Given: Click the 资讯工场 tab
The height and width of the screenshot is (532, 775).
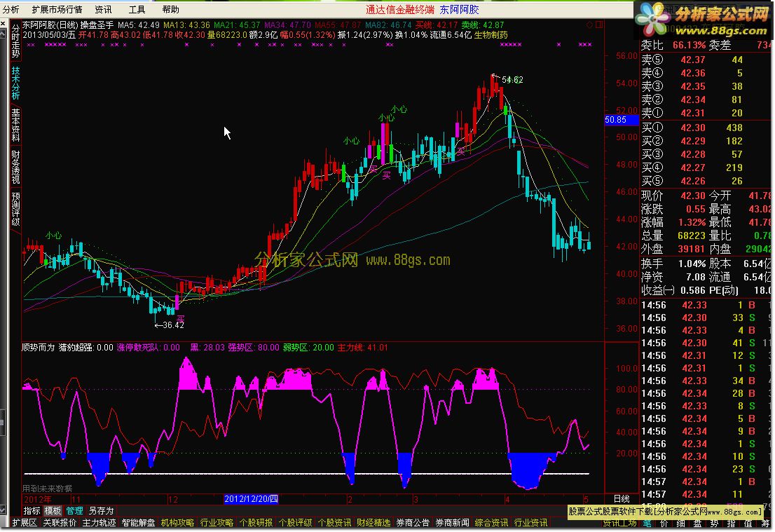Looking at the screenshot, I should click(619, 523).
